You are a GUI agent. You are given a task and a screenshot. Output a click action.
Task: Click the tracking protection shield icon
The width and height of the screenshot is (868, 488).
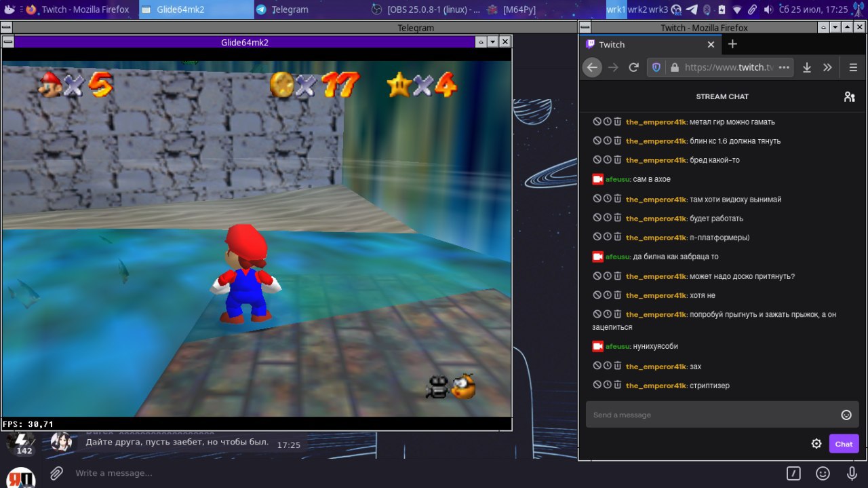tap(656, 67)
